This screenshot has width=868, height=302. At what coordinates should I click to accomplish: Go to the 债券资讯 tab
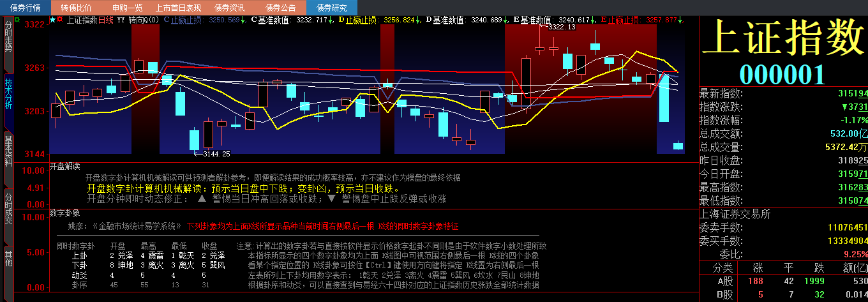click(x=229, y=8)
